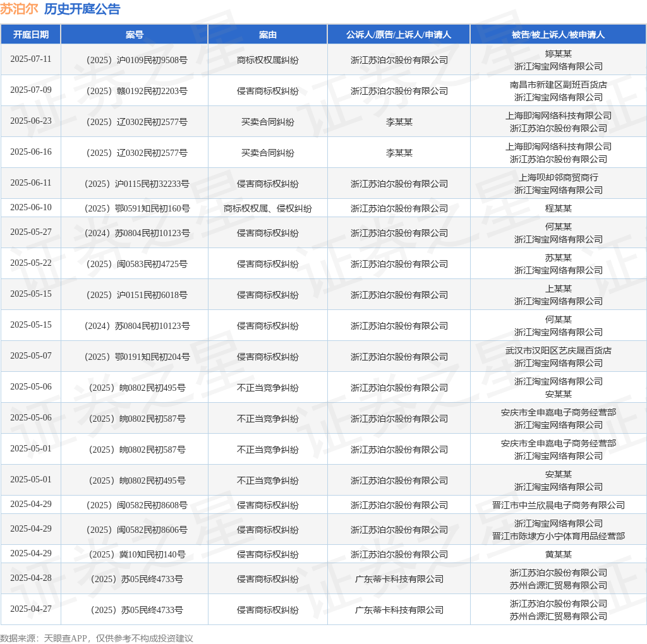Select 苏州合源汇贸易有限公司 in the 2025-04-27 row
Viewport: 647px width, 644px height.
pyautogui.click(x=559, y=617)
